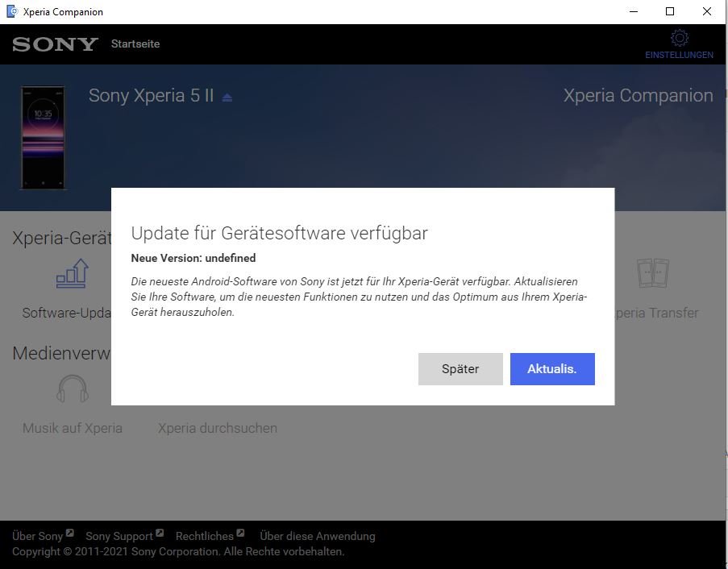Click the external-link icon next to Sony Support

point(160,534)
